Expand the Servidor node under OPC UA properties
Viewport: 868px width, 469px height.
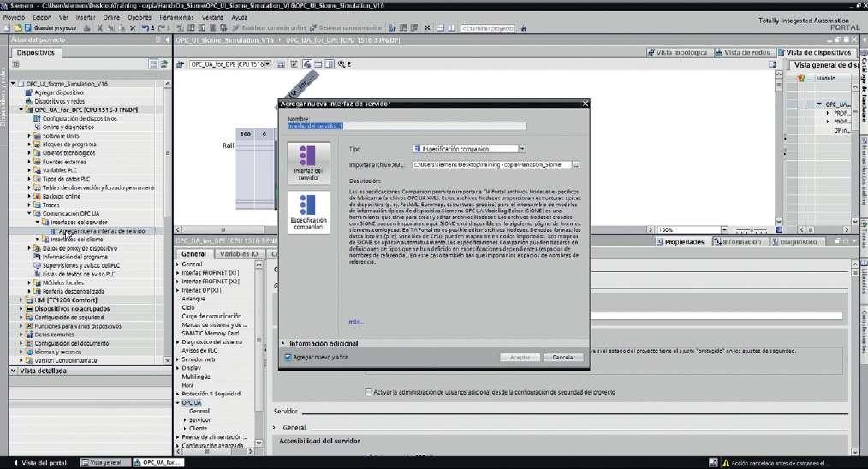tap(185, 419)
